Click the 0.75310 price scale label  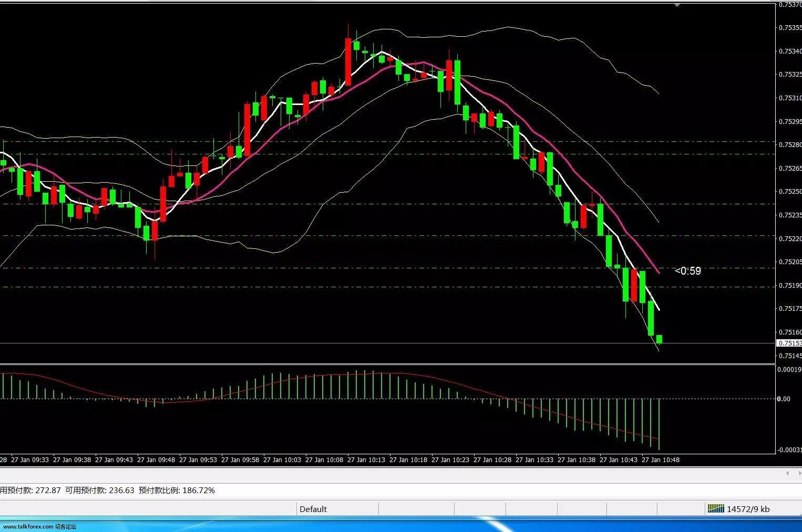[790, 98]
